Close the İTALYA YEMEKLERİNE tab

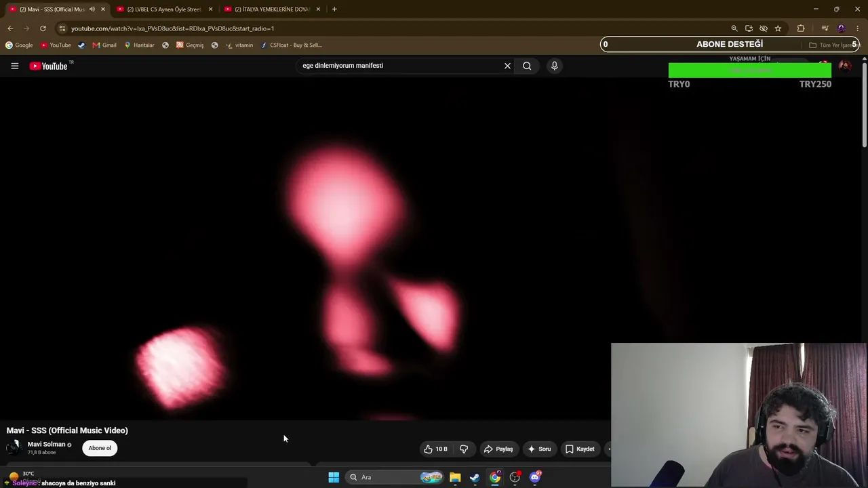[x=318, y=9]
